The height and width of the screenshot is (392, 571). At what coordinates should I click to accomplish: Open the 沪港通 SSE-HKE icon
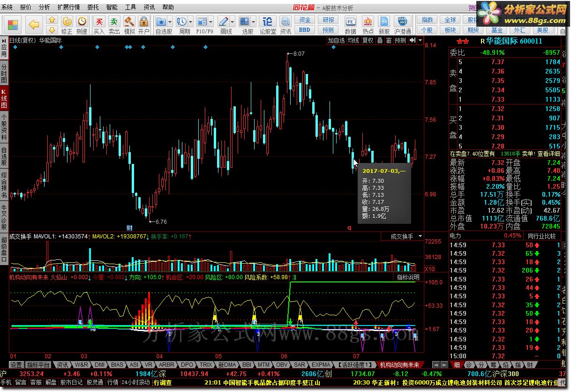(403, 25)
